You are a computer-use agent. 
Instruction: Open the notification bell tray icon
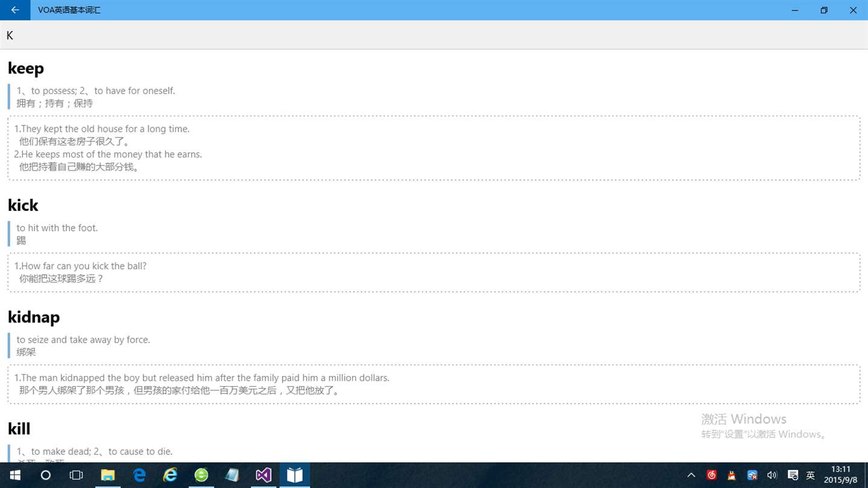click(x=732, y=475)
